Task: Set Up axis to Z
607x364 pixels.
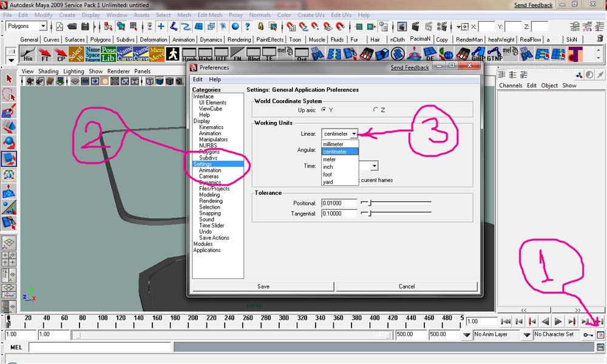Action: click(x=376, y=110)
